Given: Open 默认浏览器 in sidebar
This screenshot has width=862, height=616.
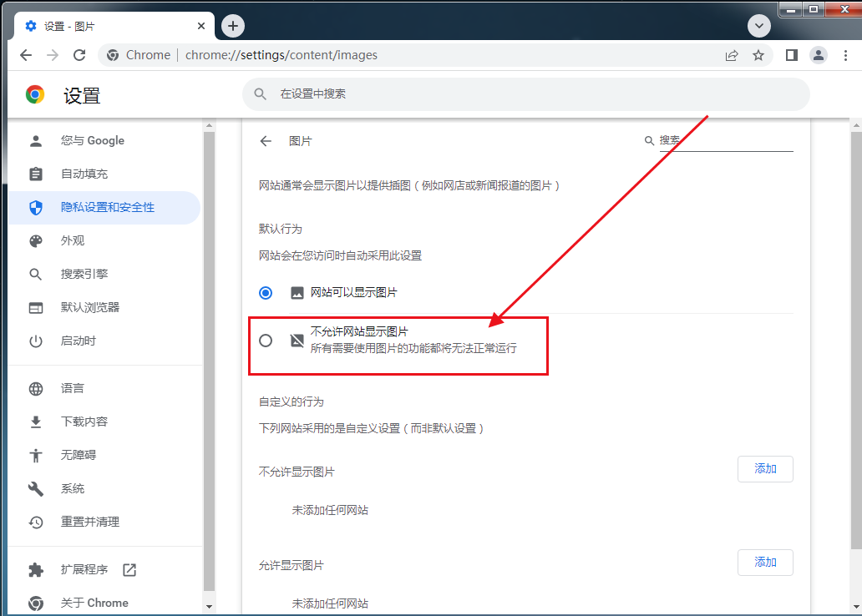Looking at the screenshot, I should click(104, 308).
